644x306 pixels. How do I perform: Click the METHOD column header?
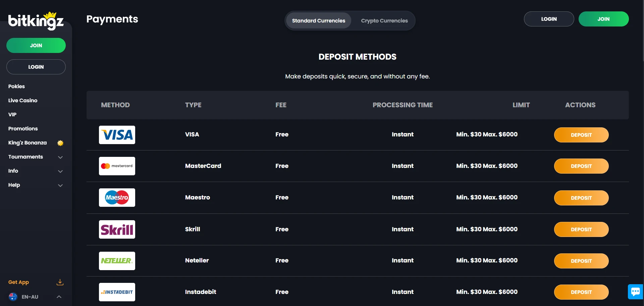point(115,105)
